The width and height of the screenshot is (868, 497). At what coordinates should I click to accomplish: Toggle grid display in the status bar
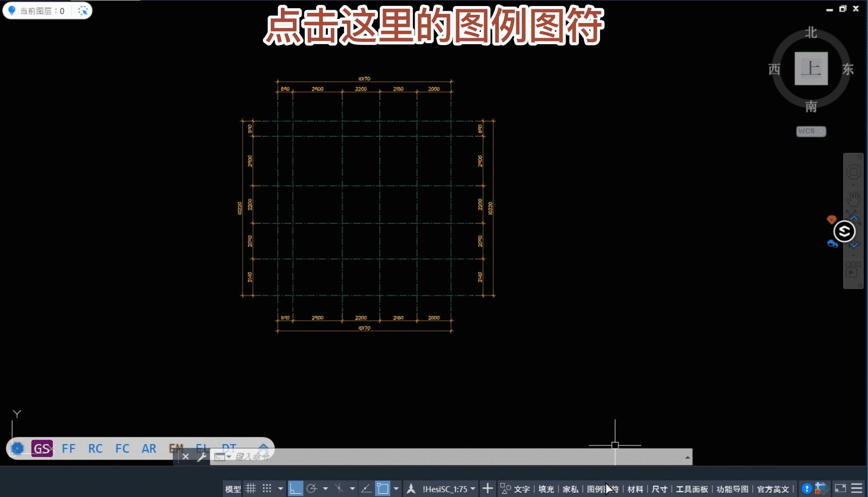click(x=251, y=488)
